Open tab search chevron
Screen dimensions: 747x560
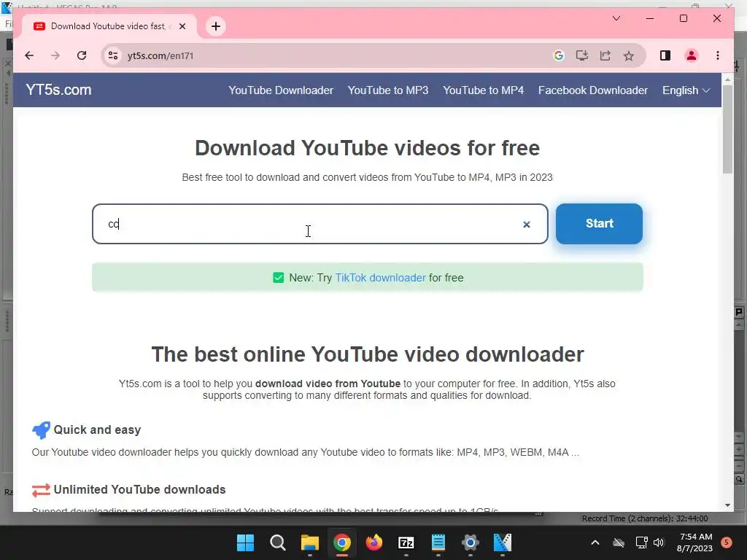point(616,18)
